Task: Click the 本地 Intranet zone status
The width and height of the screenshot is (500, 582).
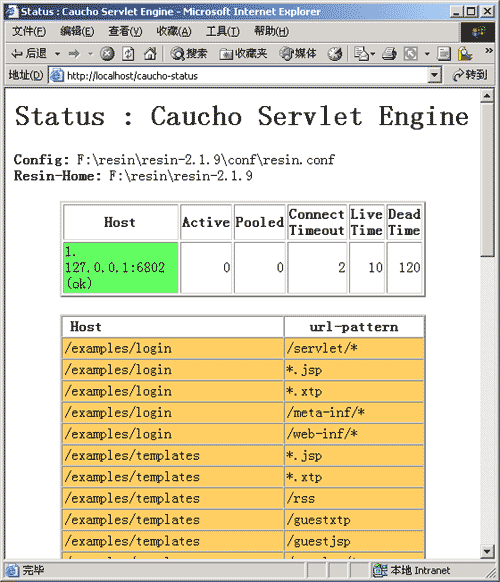Action: [x=412, y=570]
